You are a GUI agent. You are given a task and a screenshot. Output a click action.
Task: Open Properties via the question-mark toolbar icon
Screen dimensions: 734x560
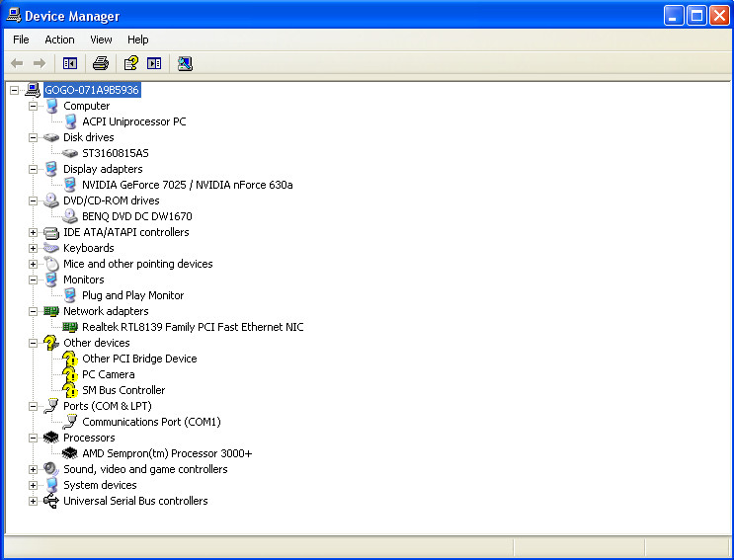click(131, 63)
